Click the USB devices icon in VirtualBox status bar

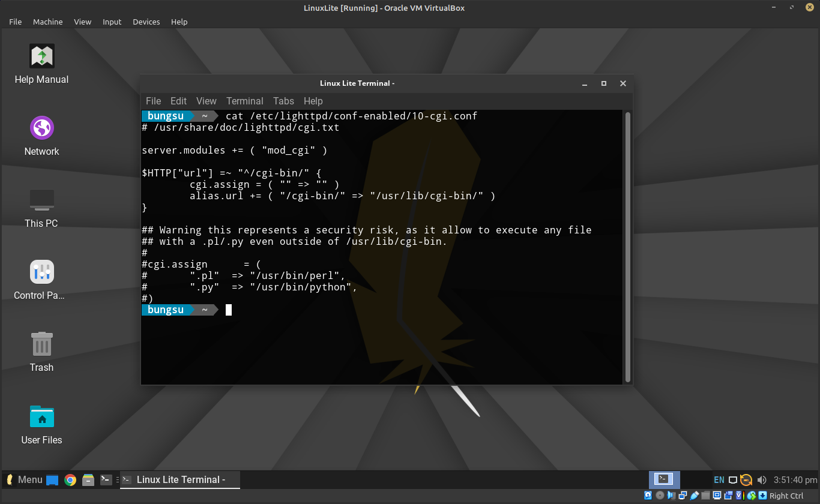[x=695, y=496]
